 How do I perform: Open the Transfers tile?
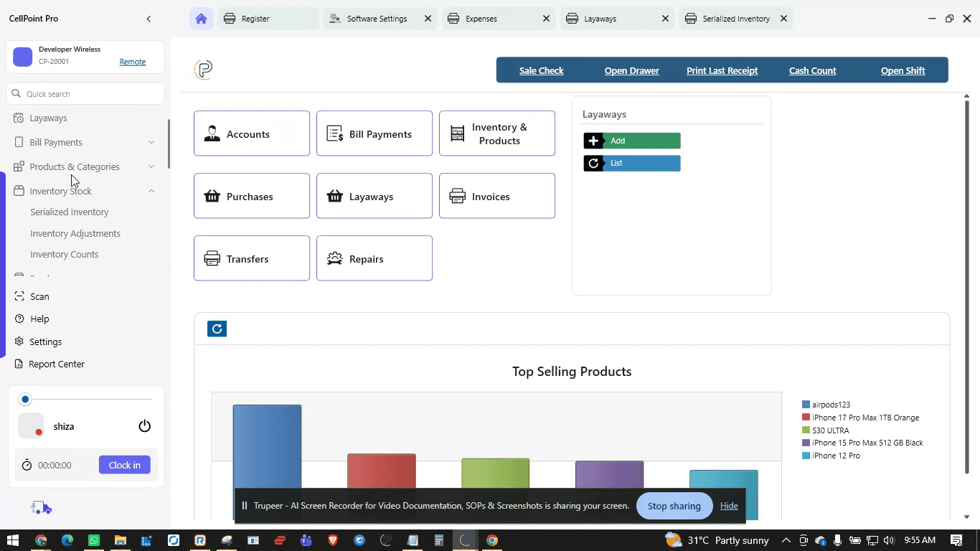point(252,258)
